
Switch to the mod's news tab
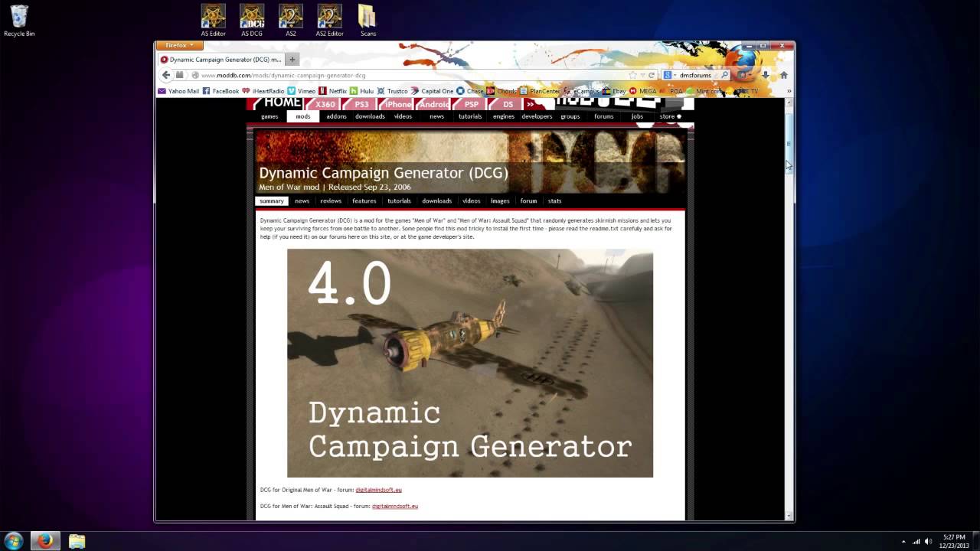click(302, 201)
